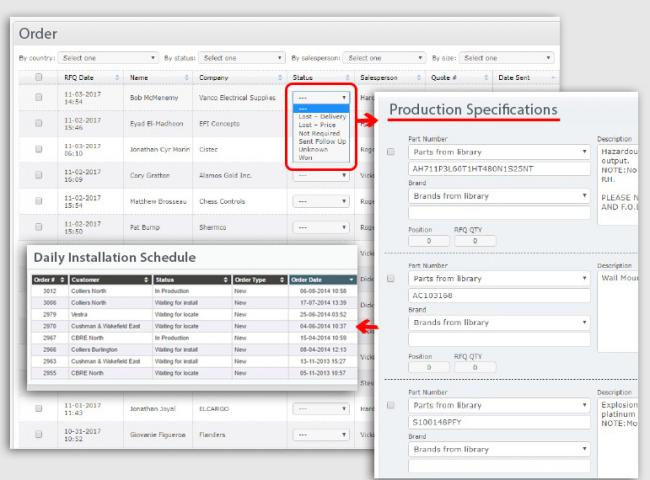Click Date Sent column sort indicator
Viewport: 650px width, 480px height.
pos(553,78)
